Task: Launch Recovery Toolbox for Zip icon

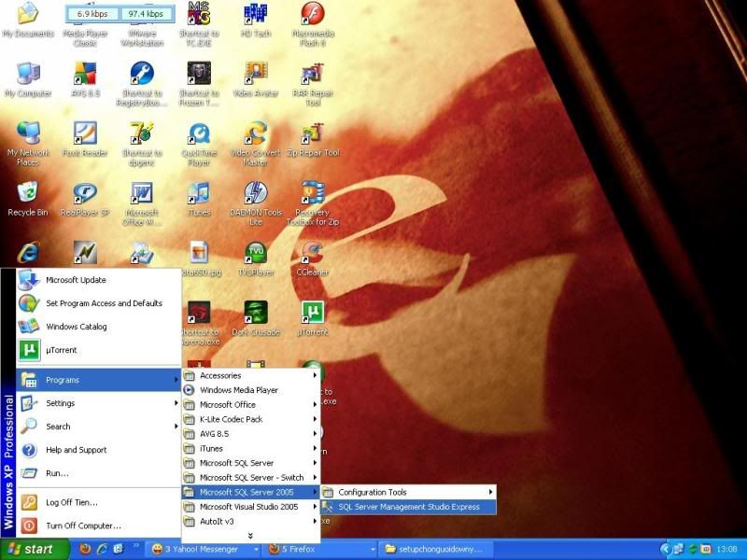Action: pos(313,203)
